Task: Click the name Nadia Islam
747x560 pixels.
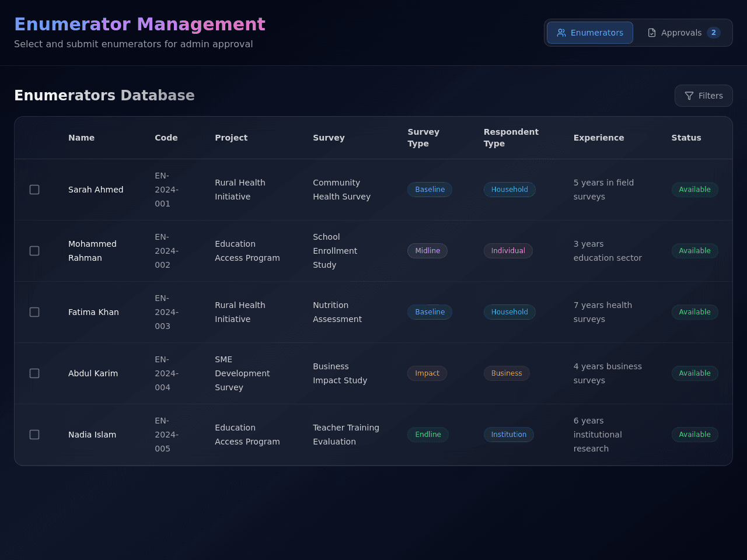Action: (92, 435)
